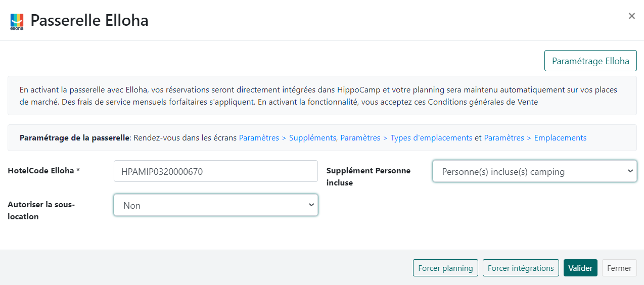Click the Autoriser la sous-location label

coord(41,210)
